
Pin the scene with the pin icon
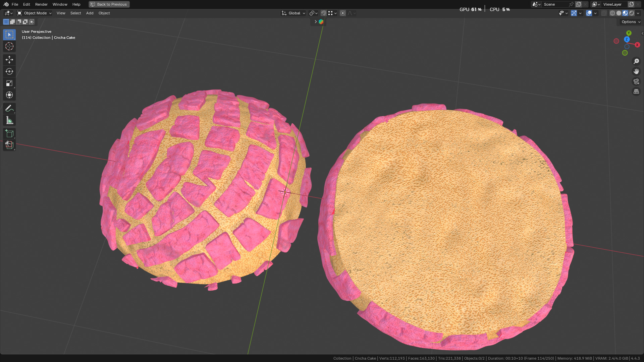(x=571, y=4)
